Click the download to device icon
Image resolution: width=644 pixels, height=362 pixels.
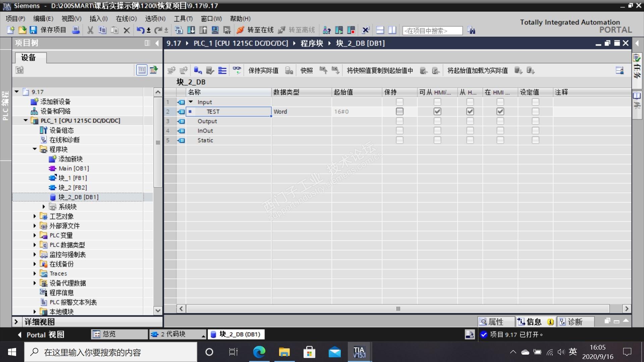pyautogui.click(x=191, y=30)
